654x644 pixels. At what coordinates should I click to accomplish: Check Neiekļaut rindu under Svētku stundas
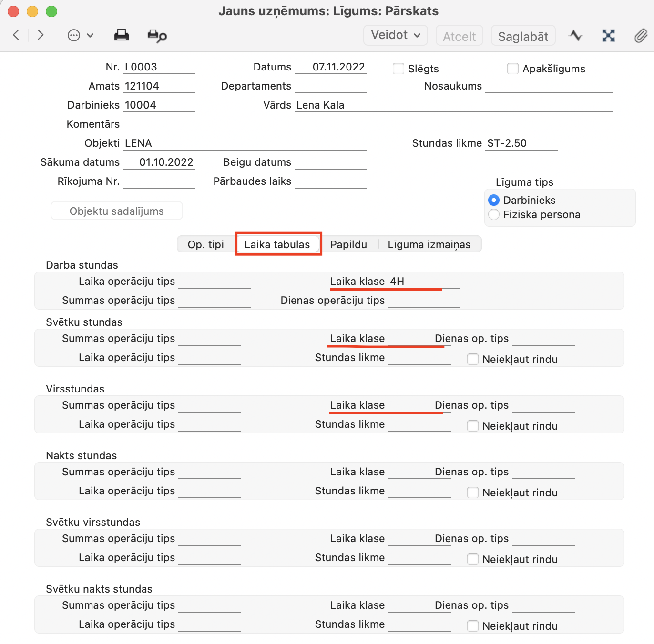point(473,359)
